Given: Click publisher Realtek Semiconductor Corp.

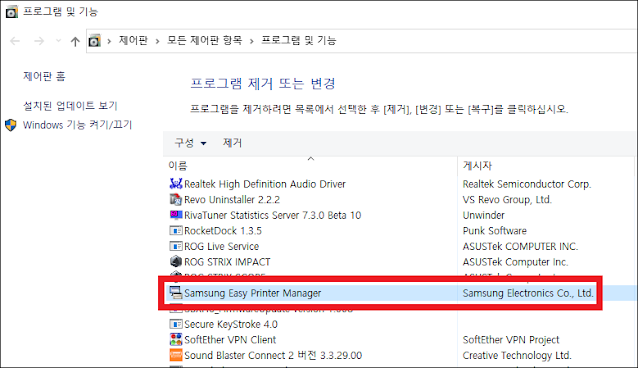Looking at the screenshot, I should 527,184.
